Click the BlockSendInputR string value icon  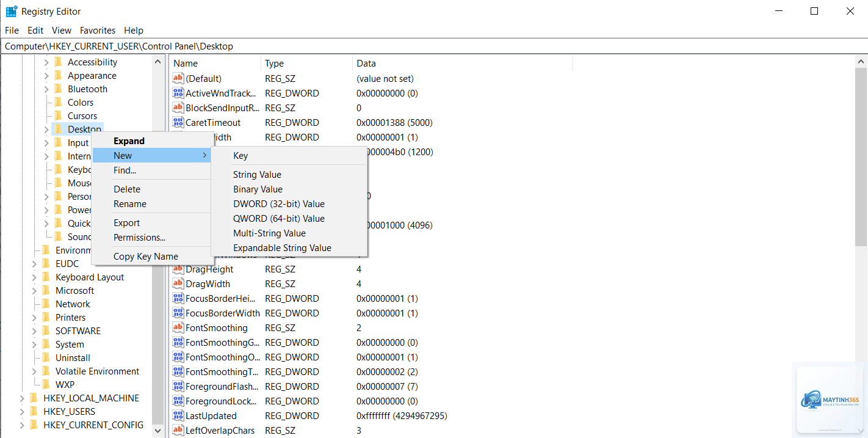(178, 108)
